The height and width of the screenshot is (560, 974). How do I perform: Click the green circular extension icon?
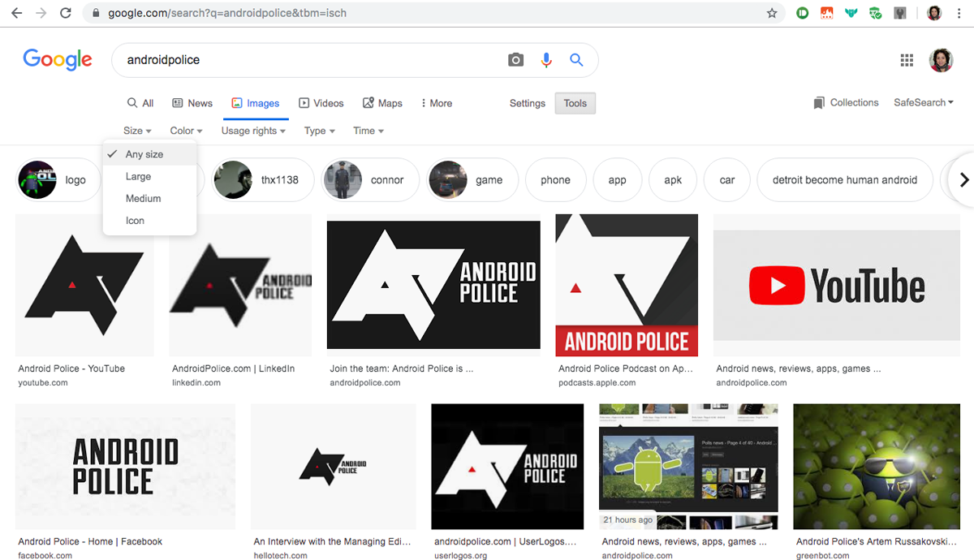(x=803, y=13)
